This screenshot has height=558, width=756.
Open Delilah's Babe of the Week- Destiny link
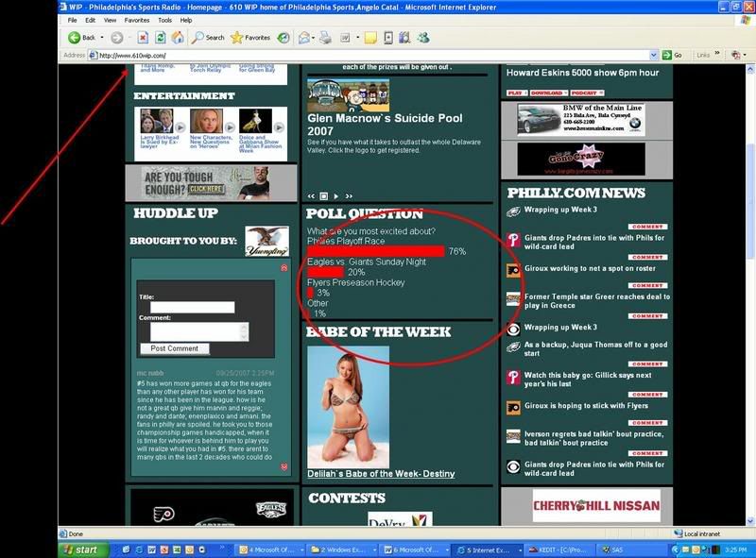(381, 474)
